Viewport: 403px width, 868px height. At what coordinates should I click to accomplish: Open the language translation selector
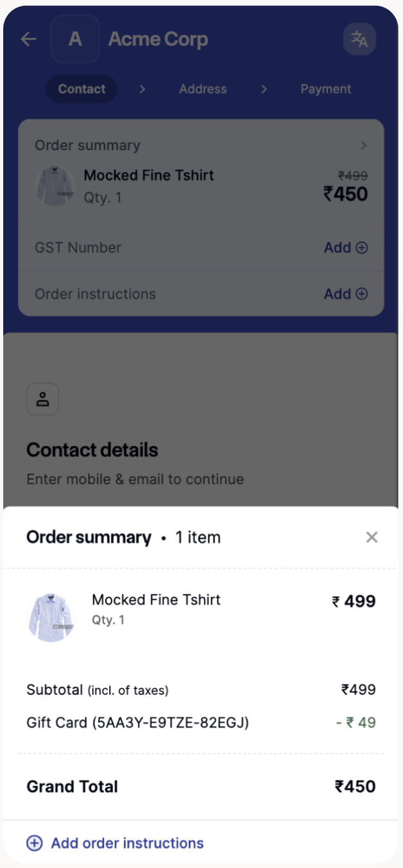[359, 39]
